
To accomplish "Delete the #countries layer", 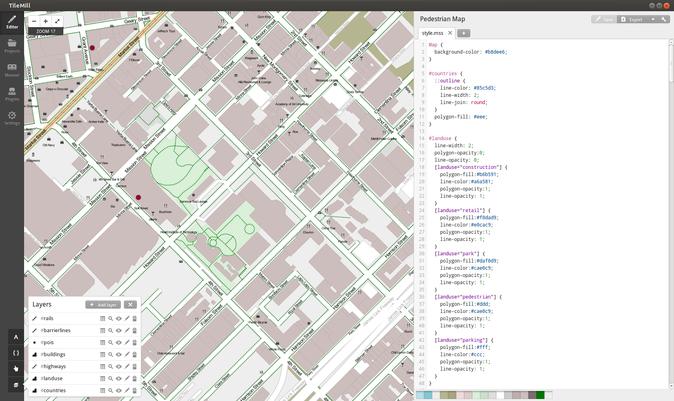I will [135, 391].
